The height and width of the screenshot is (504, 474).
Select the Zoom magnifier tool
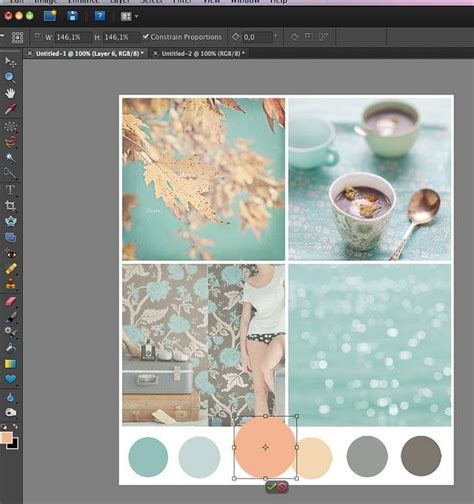point(10,77)
